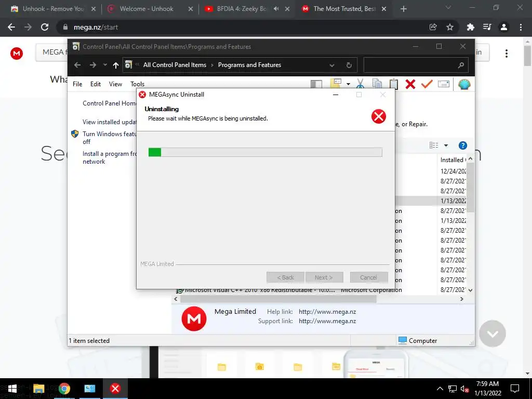Click the share page icon in address bar

click(433, 27)
